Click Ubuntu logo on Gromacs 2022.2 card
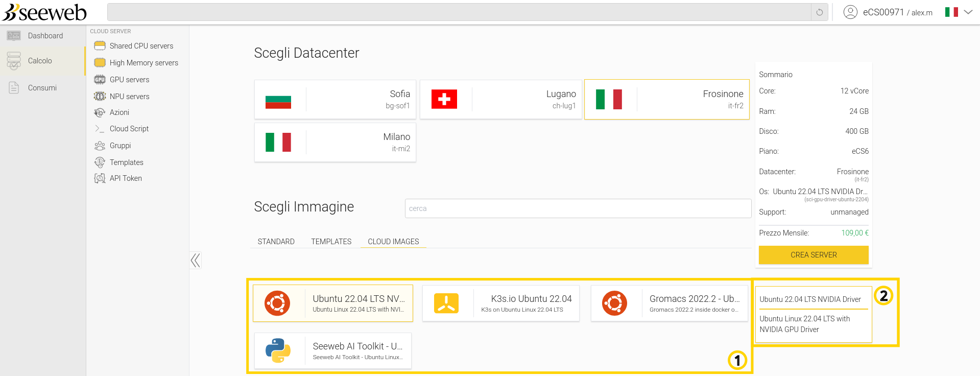 click(x=614, y=303)
